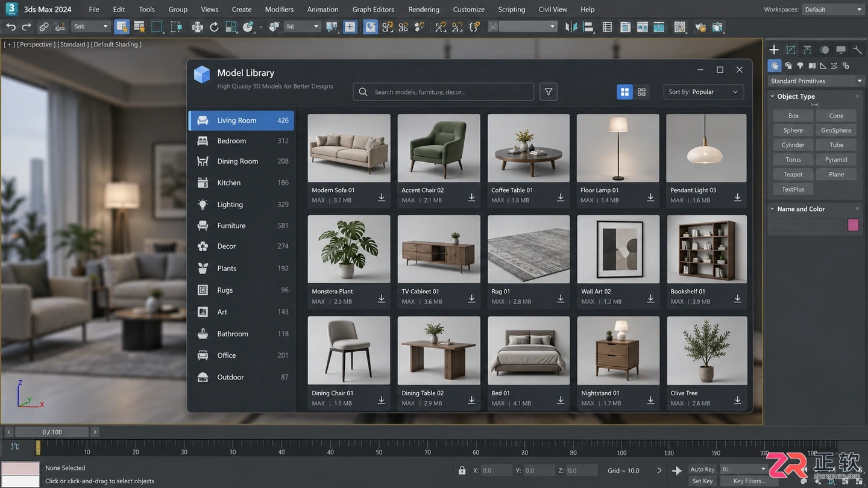Screen dimensions: 868x488
Task: Download the Accent Chair 02 model
Action: [471, 197]
